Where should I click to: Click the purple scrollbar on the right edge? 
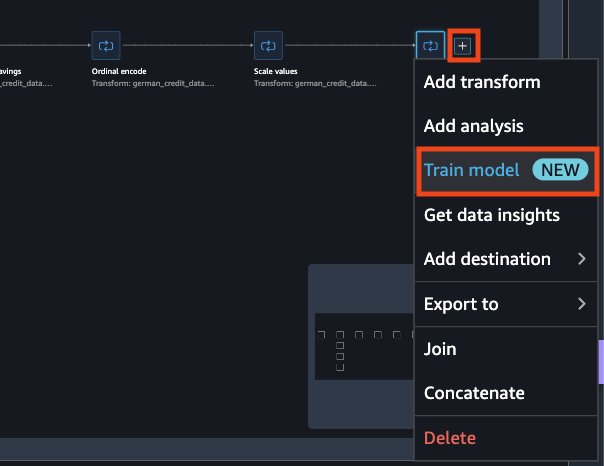600,360
